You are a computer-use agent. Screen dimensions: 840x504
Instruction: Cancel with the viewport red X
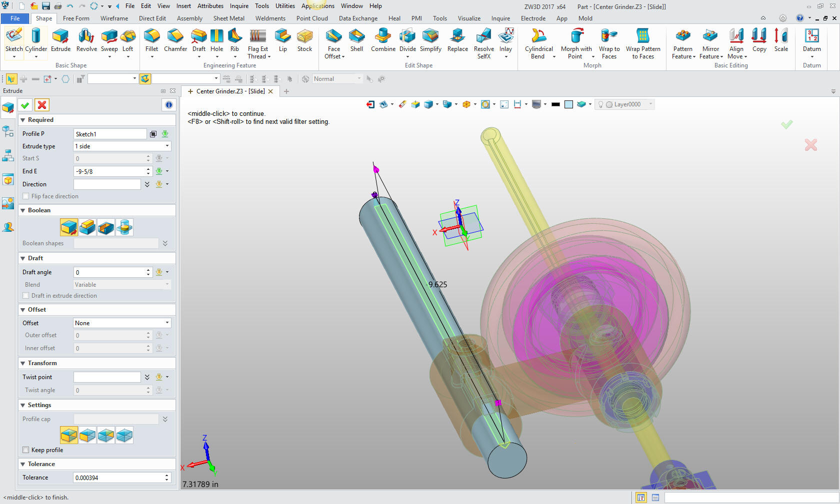pyautogui.click(x=810, y=145)
